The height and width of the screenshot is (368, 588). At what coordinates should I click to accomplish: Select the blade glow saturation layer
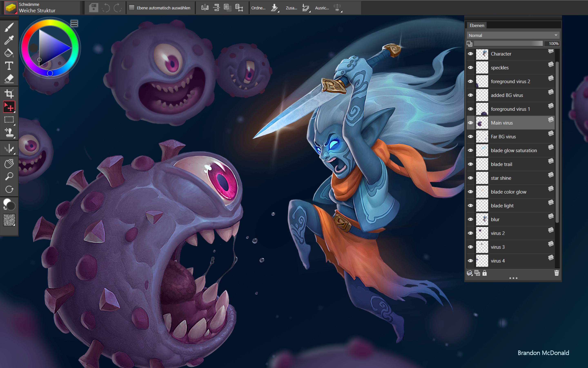tap(510, 150)
